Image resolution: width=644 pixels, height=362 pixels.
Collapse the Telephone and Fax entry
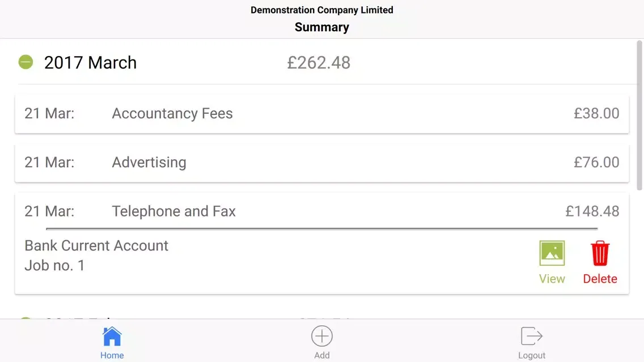[x=322, y=211]
